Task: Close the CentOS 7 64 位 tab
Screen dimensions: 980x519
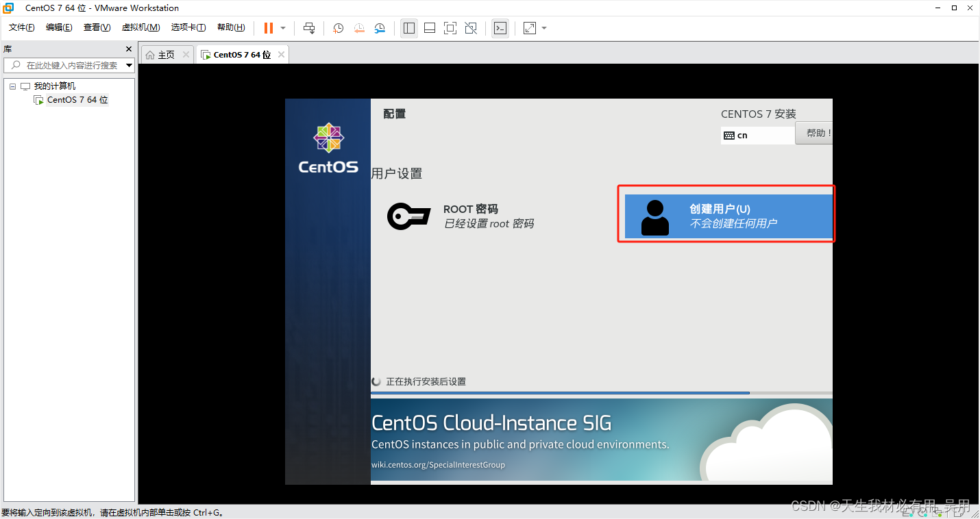Action: (281, 55)
